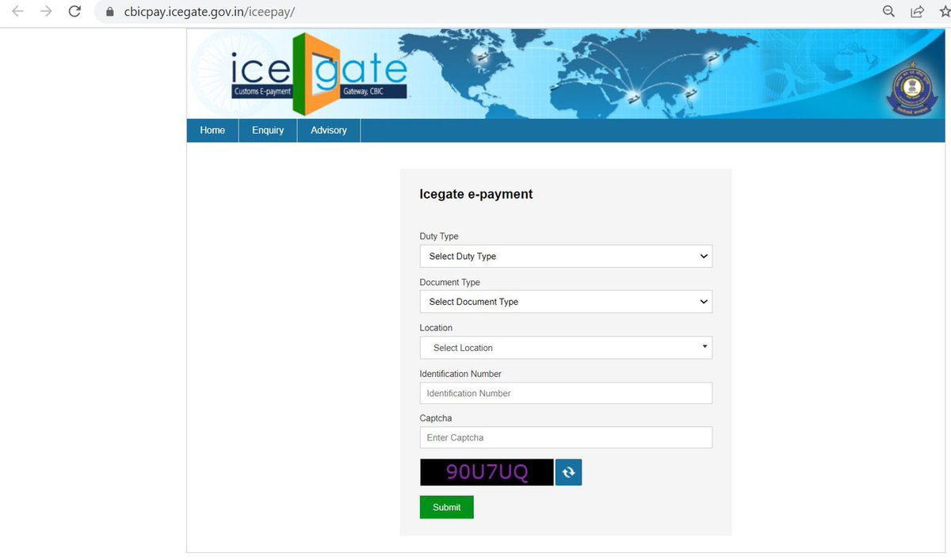
Task: Click the captcha image 90U7UQ
Action: click(487, 472)
